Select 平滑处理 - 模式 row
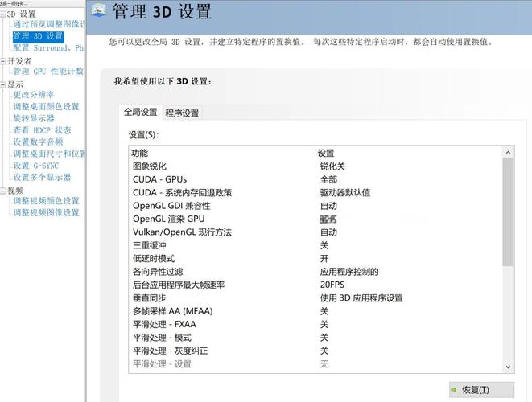Image resolution: width=532 pixels, height=402 pixels. click(x=315, y=338)
